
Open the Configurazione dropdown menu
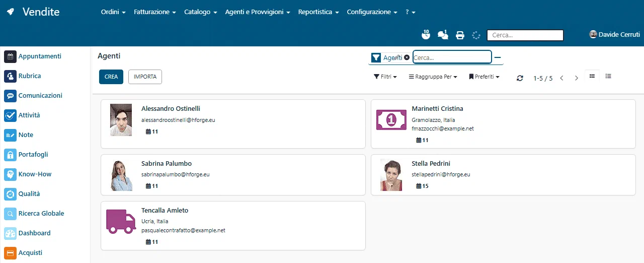pyautogui.click(x=372, y=12)
